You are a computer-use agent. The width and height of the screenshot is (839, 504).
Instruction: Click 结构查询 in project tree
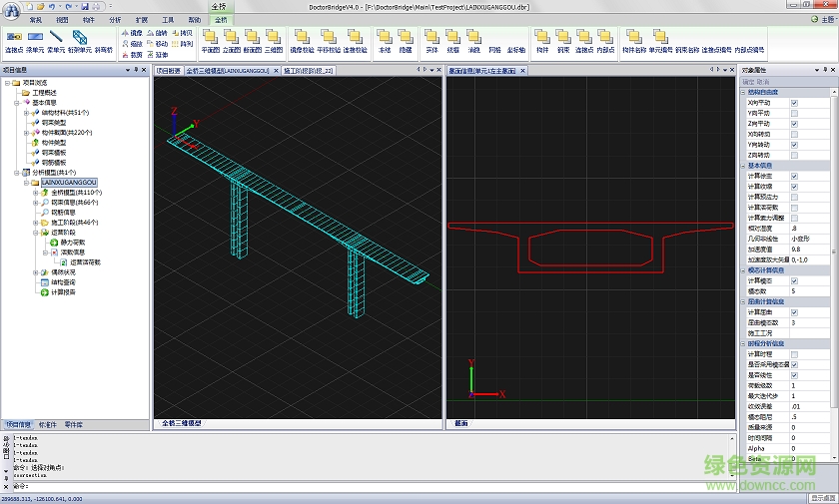point(64,282)
